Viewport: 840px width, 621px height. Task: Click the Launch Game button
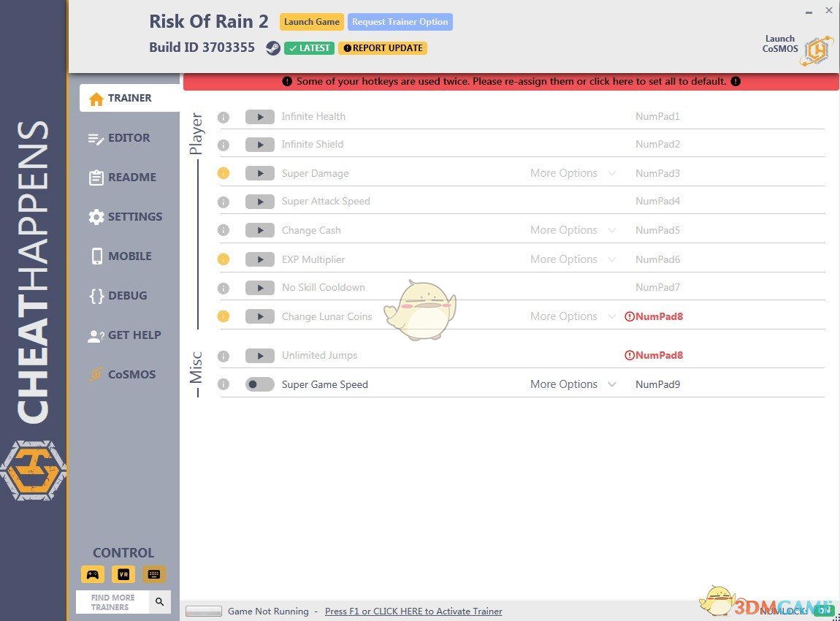pyautogui.click(x=312, y=22)
